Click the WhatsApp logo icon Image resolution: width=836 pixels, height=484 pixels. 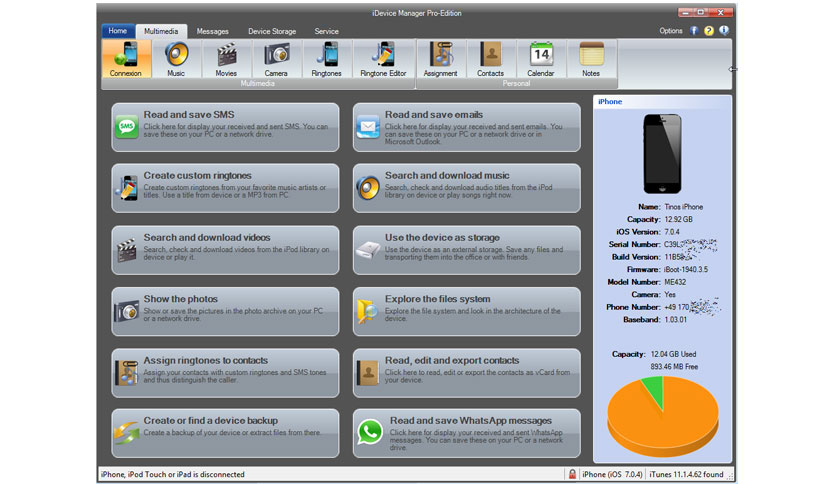point(370,432)
